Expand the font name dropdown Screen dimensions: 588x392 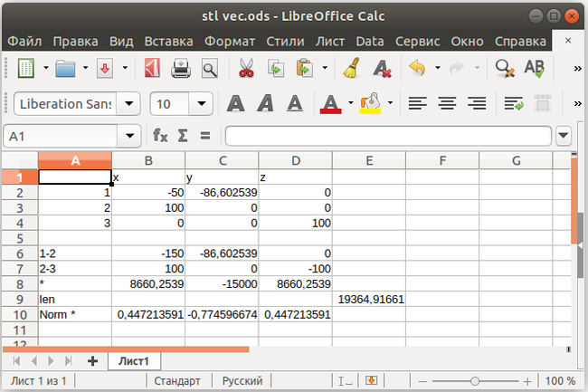pyautogui.click(x=128, y=104)
